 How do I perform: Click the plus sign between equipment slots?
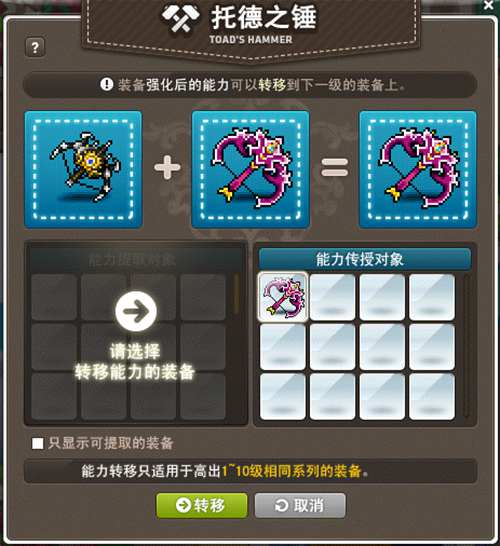pos(167,167)
